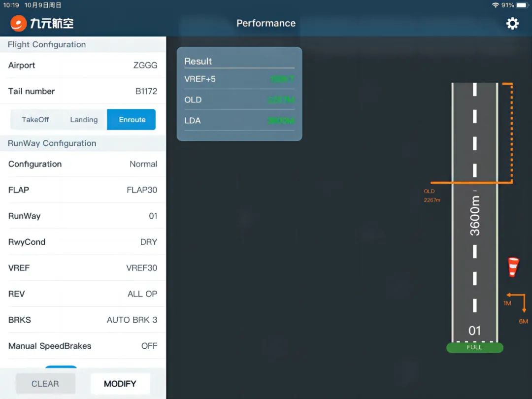Tap the Wi-Fi status icon

coord(495,5)
